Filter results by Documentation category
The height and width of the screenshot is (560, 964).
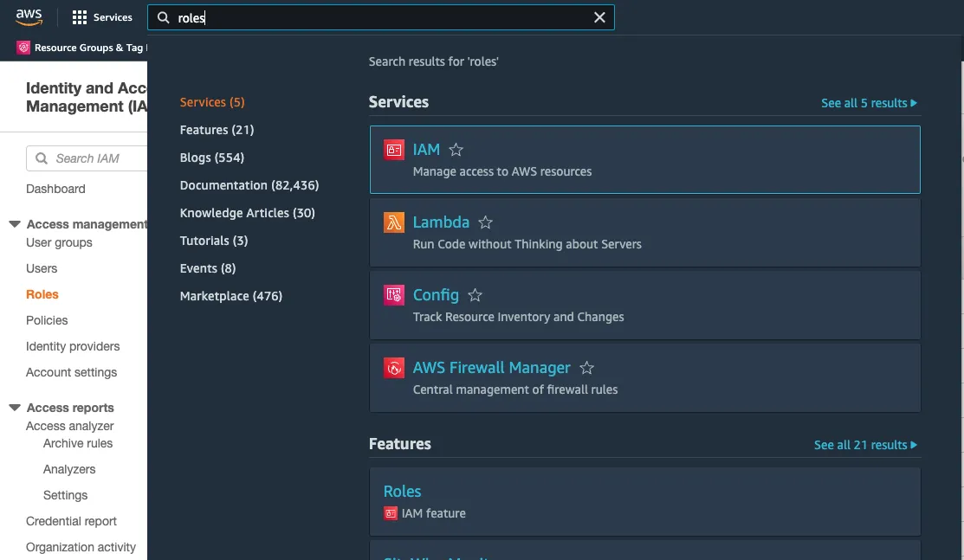(249, 185)
